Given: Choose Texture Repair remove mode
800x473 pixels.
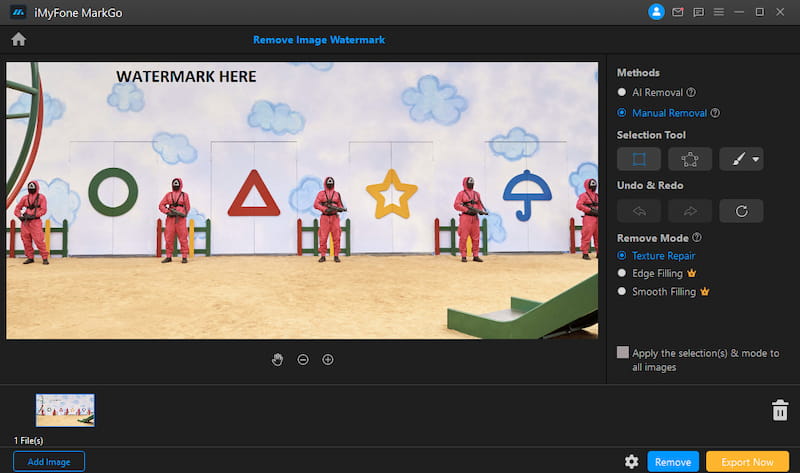Looking at the screenshot, I should tap(656, 256).
